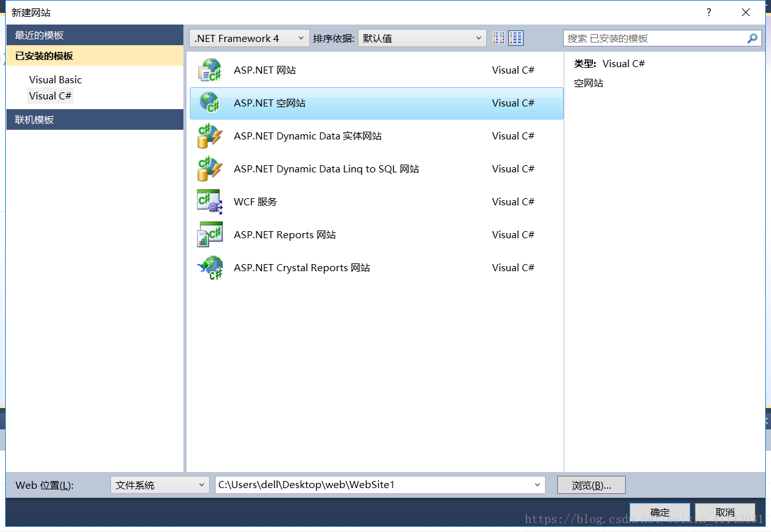
Task: Open the help question mark button
Action: coord(708,12)
